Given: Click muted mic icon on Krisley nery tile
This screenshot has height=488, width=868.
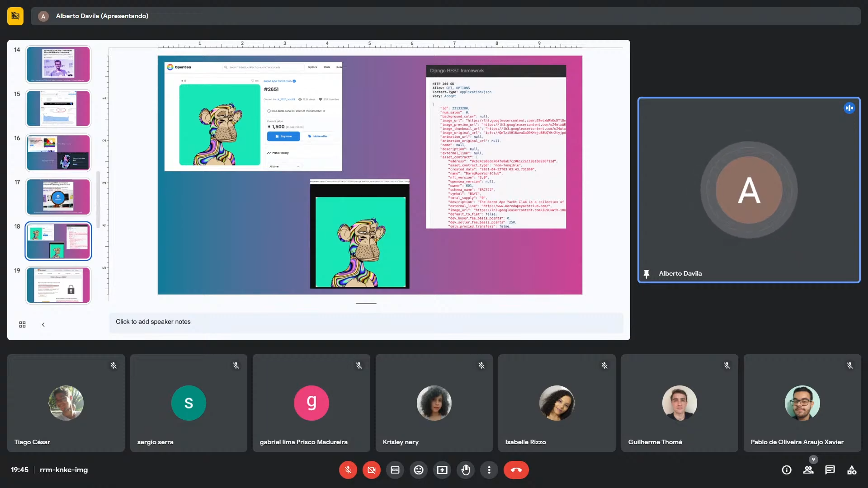Looking at the screenshot, I should tap(481, 366).
